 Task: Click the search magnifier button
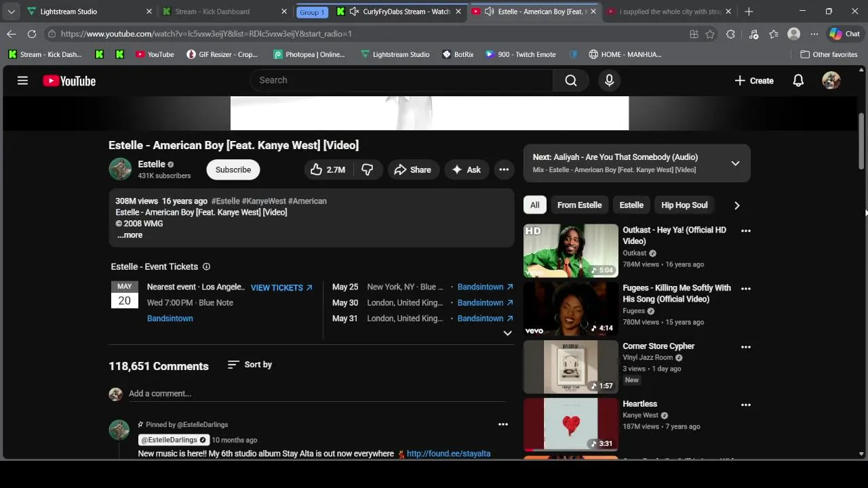pyautogui.click(x=571, y=81)
